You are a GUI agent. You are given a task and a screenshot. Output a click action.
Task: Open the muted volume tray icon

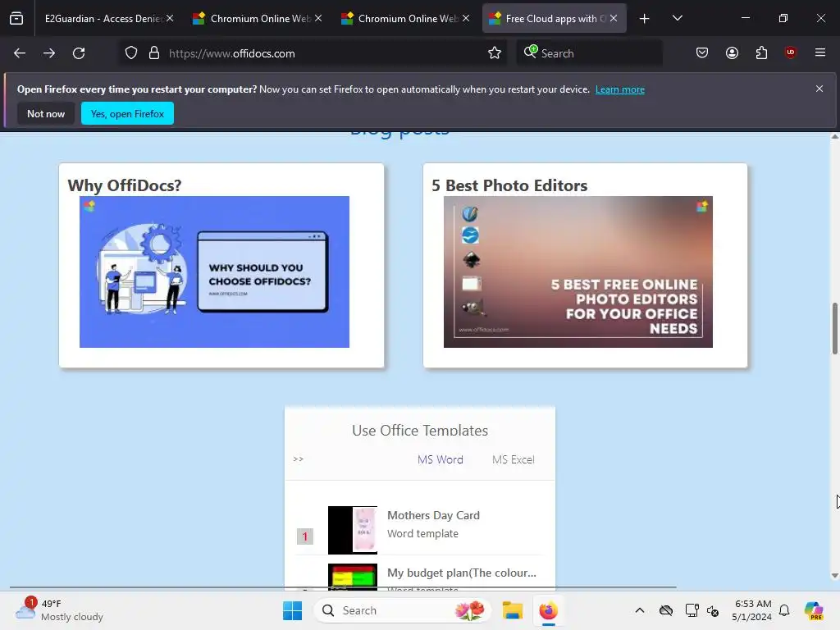pos(713,610)
